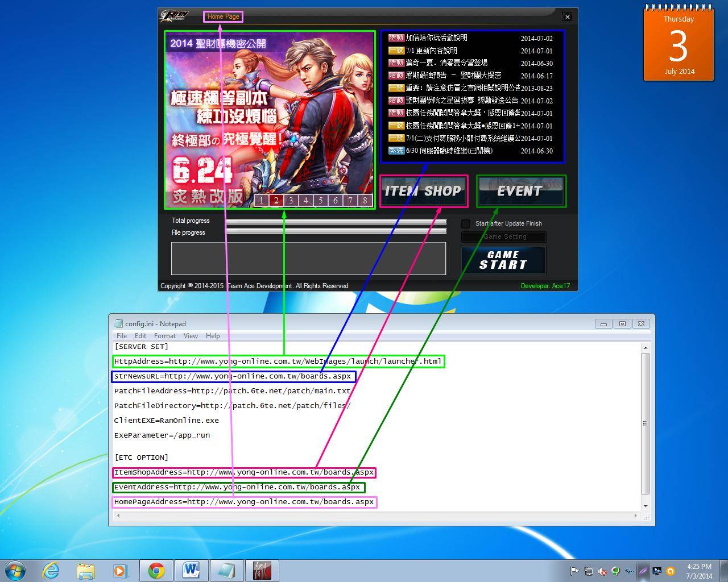Click the Game Setting button

point(503,237)
